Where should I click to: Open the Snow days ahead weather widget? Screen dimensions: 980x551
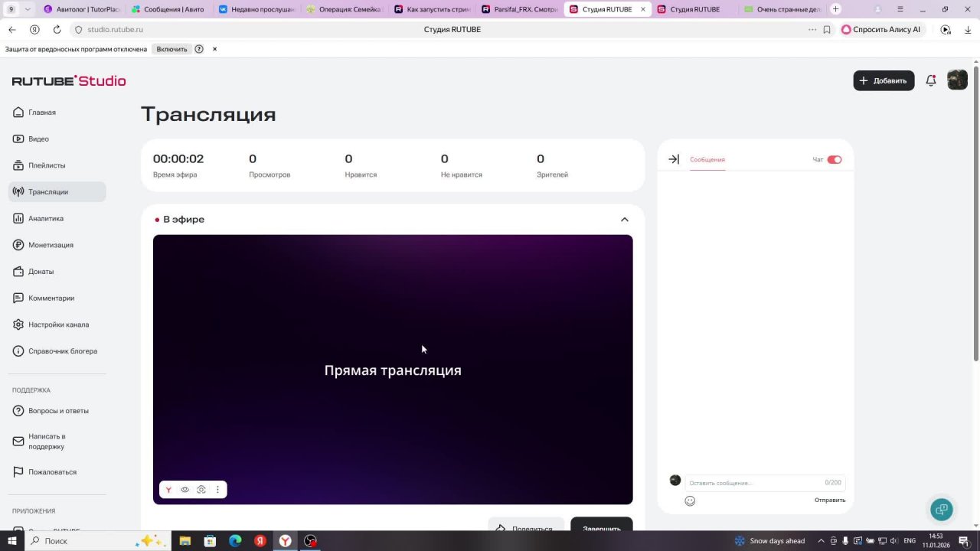[x=770, y=541]
